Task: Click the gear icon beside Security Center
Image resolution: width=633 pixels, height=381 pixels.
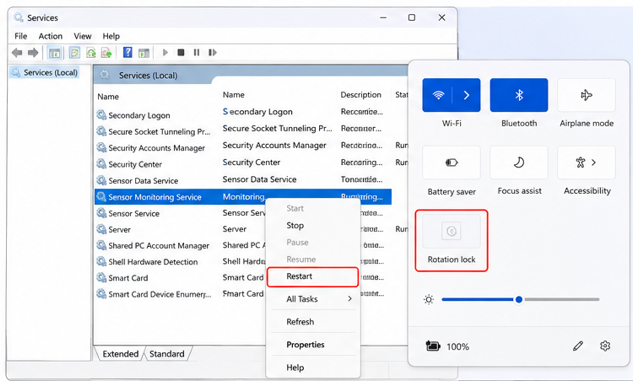Action: (101, 164)
